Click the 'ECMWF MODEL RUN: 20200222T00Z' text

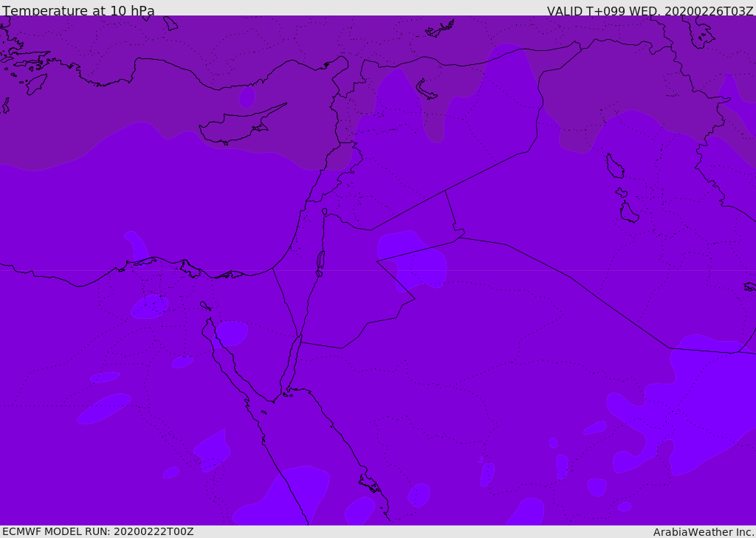(98, 531)
